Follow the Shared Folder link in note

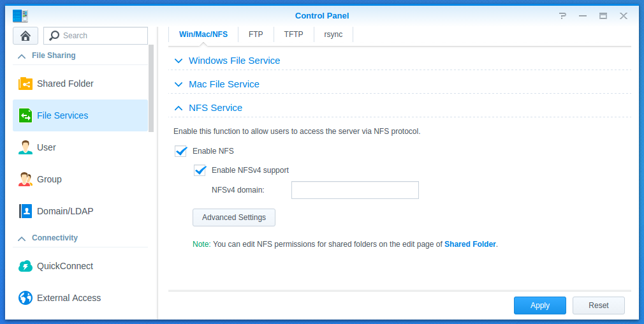click(x=471, y=244)
